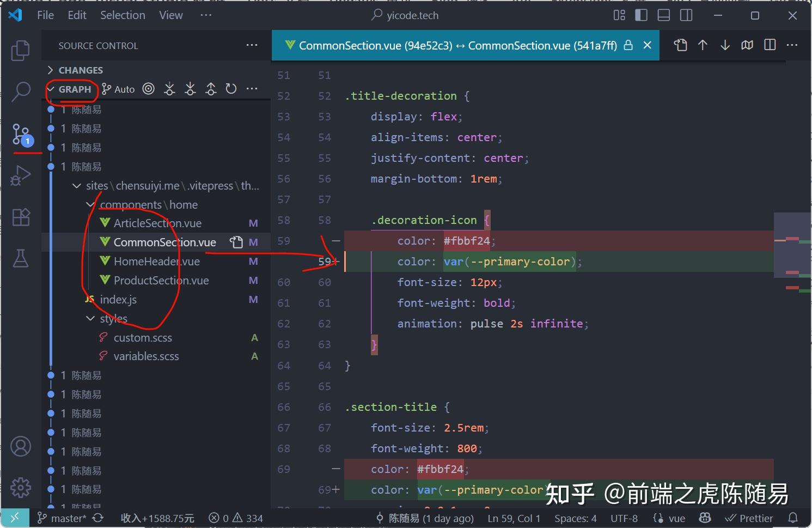The height and width of the screenshot is (528, 812).
Task: Click the push icon in the Graph toolbar
Action: pos(211,88)
